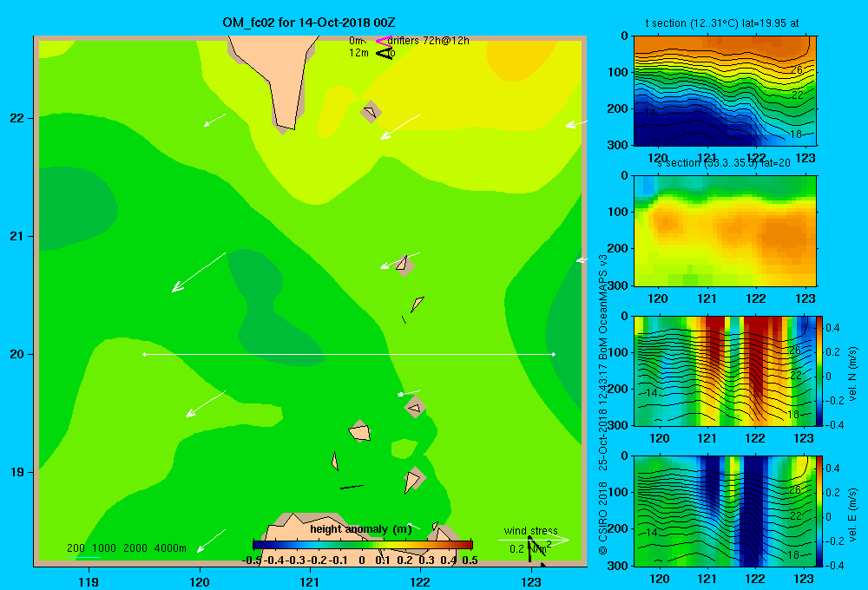Click the eastern endpoint marker of the section line
This screenshot has height=590, width=868.
tap(554, 354)
